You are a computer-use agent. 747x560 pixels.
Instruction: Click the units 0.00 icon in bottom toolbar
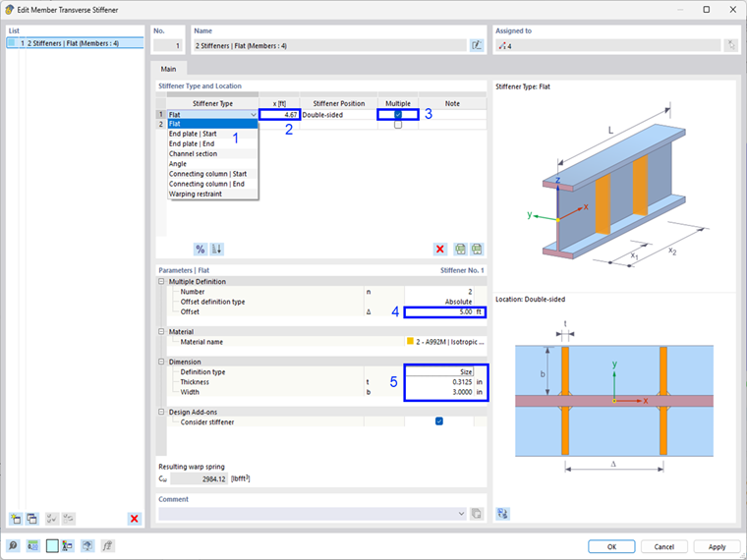(32, 545)
